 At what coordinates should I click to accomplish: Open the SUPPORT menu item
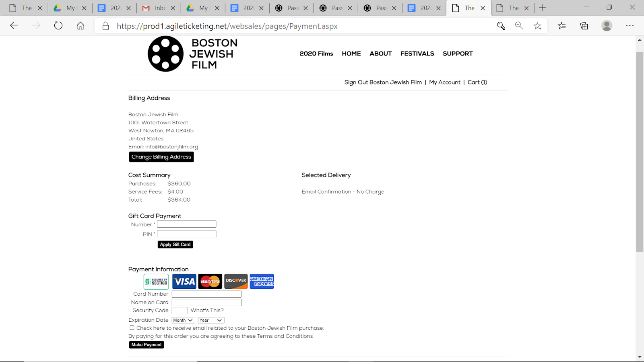pyautogui.click(x=458, y=53)
